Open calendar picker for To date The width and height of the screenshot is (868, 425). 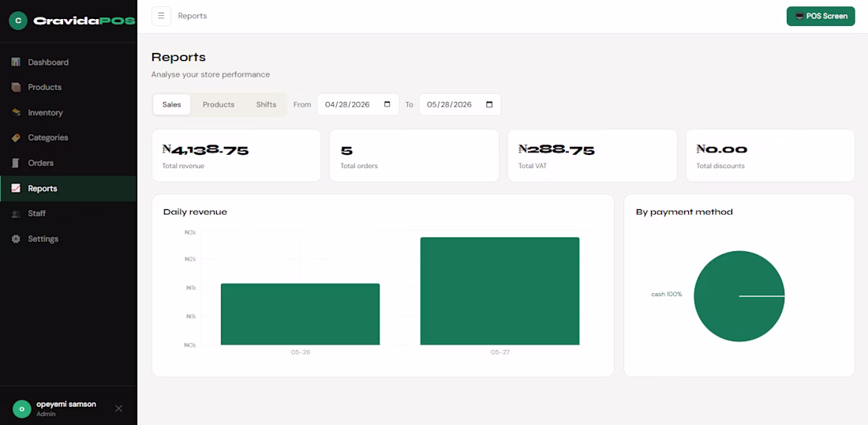point(488,104)
